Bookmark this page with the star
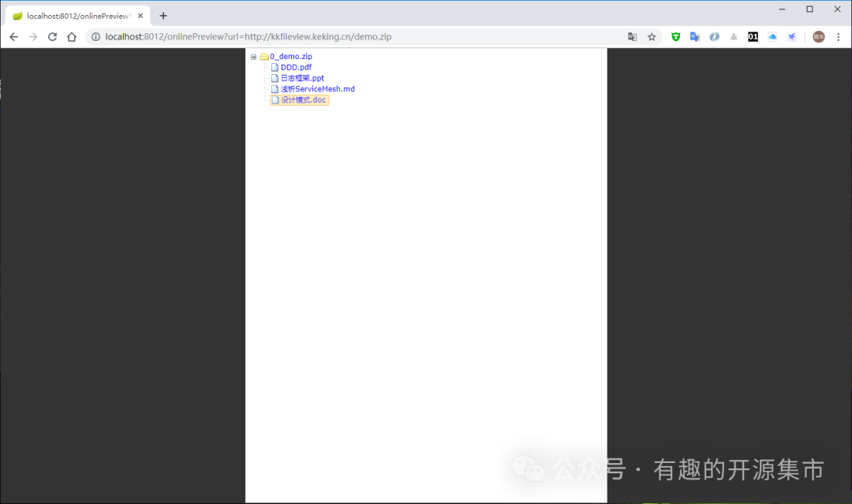Viewport: 852px width, 504px height. click(652, 37)
